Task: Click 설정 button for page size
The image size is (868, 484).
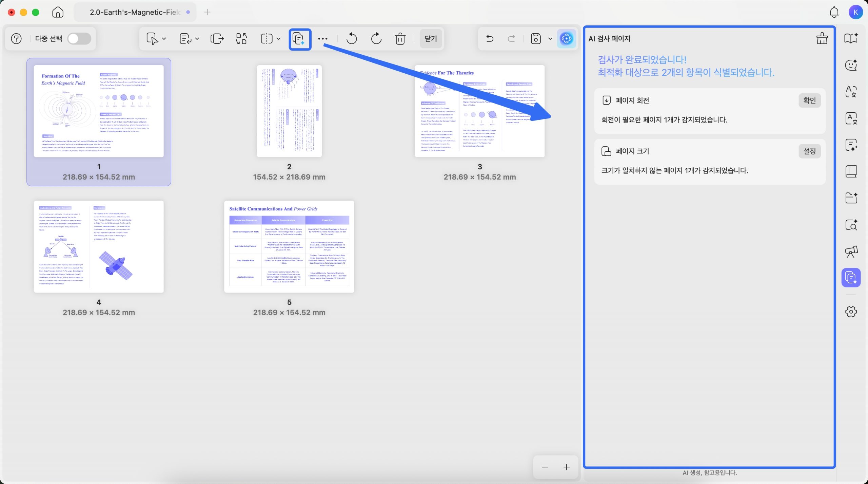Action: 809,151
